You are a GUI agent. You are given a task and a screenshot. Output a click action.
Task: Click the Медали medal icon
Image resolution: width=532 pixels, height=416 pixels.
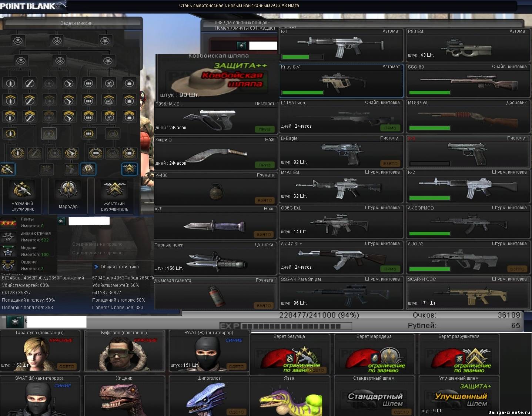(8, 251)
